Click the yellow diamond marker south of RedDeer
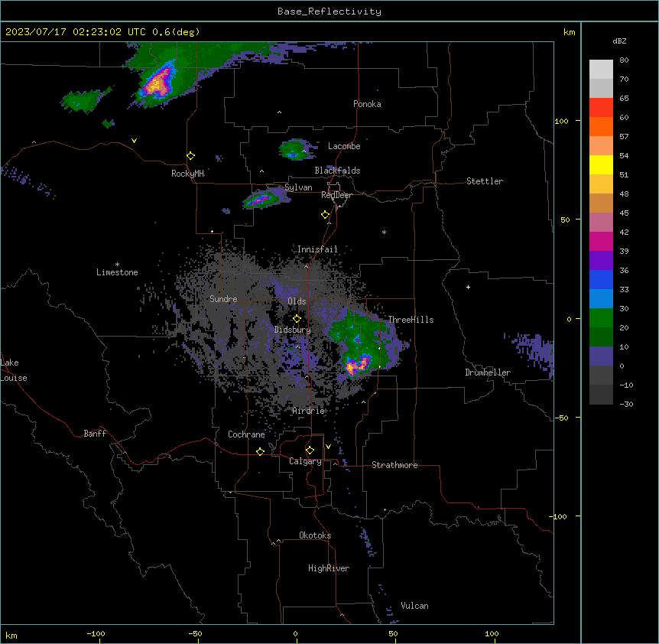Image resolution: width=659 pixels, height=644 pixels. (326, 215)
